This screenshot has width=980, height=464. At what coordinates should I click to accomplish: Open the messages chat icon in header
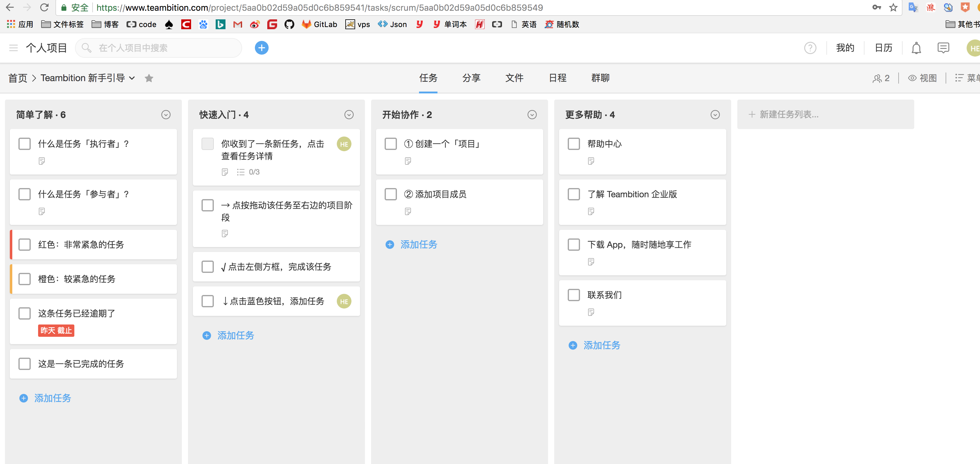click(x=943, y=48)
